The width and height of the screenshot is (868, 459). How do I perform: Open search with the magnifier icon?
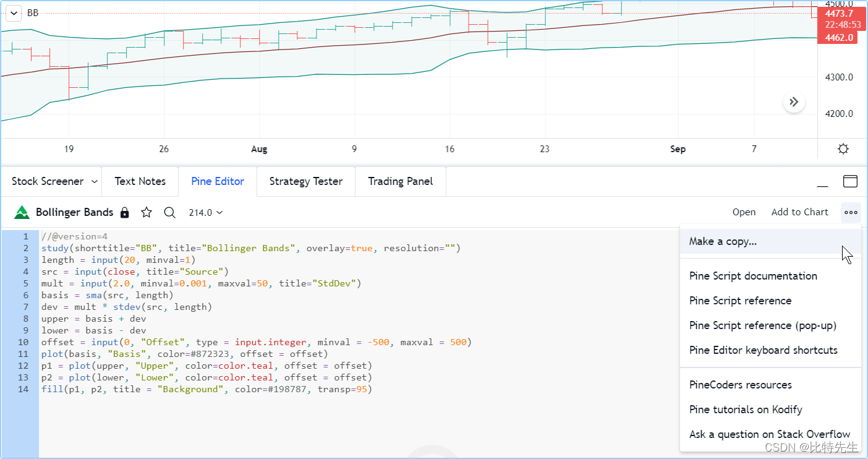click(169, 213)
